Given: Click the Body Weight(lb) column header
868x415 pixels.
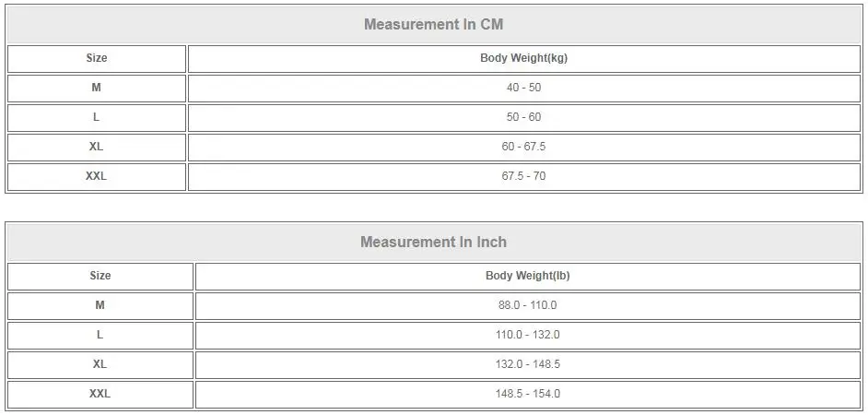Looking at the screenshot, I should click(x=528, y=277).
